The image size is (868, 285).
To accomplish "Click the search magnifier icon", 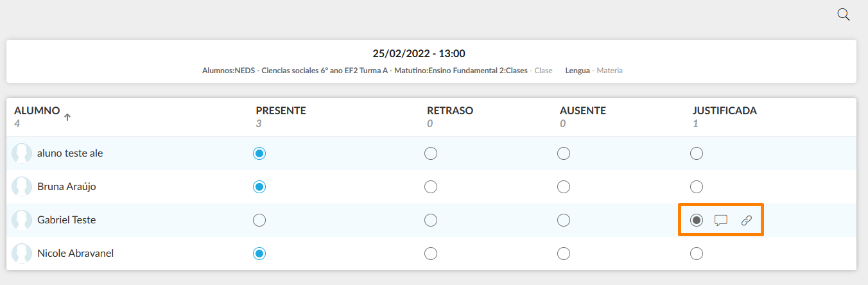I will click(844, 15).
